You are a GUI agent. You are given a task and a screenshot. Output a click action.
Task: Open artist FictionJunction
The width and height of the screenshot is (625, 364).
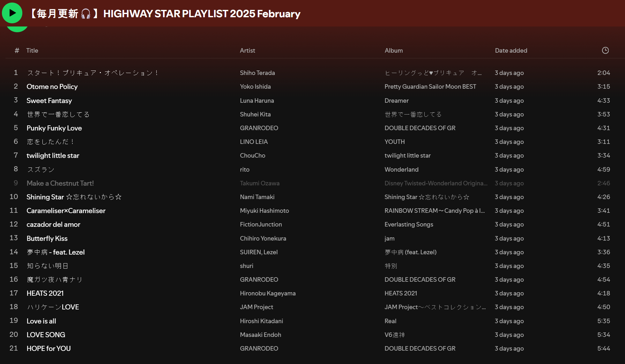(x=261, y=224)
